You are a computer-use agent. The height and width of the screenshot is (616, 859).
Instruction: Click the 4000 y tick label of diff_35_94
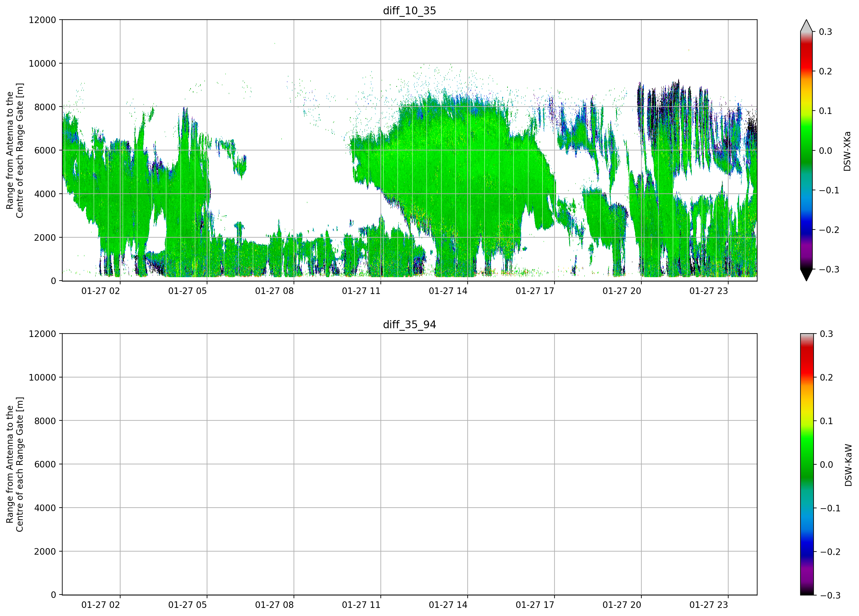(x=45, y=508)
